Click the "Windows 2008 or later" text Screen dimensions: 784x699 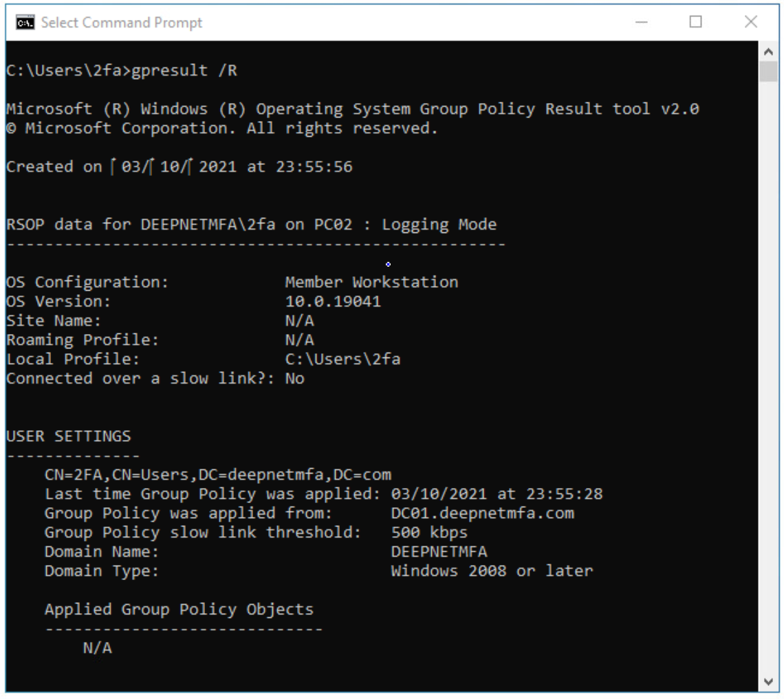(x=491, y=571)
